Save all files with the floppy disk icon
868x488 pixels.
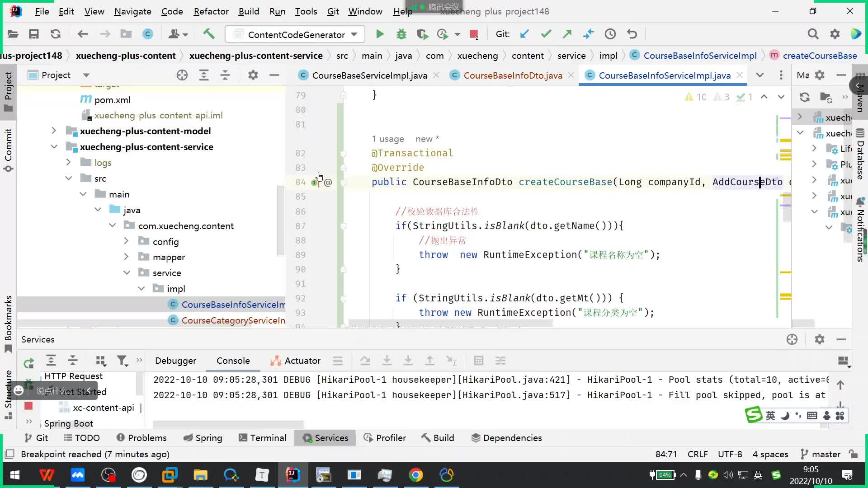[34, 34]
